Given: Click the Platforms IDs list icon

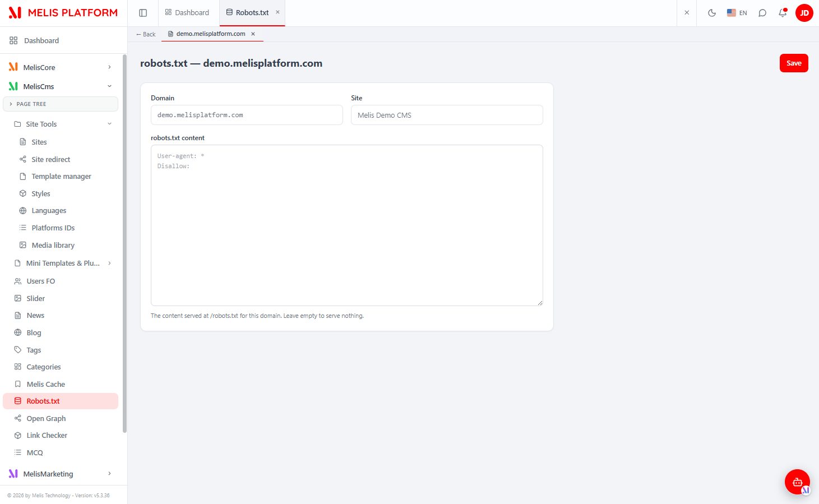Looking at the screenshot, I should 23,228.
